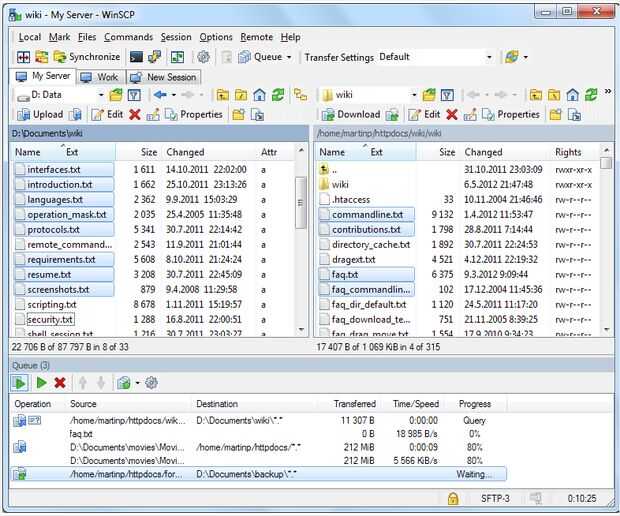Click the SFTP-3 protocol status indicator

point(495,499)
